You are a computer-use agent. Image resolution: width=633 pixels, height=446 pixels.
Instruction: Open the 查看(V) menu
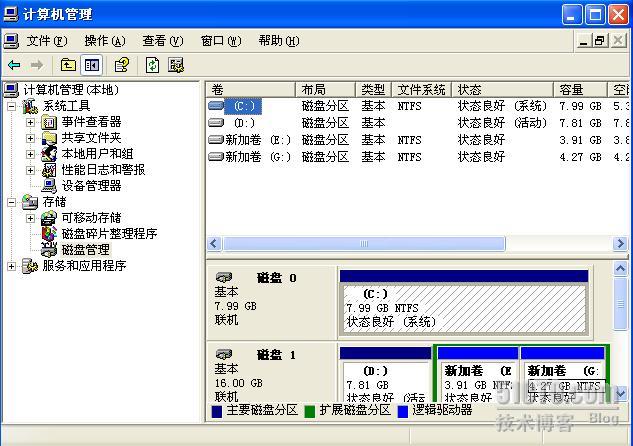tap(163, 41)
